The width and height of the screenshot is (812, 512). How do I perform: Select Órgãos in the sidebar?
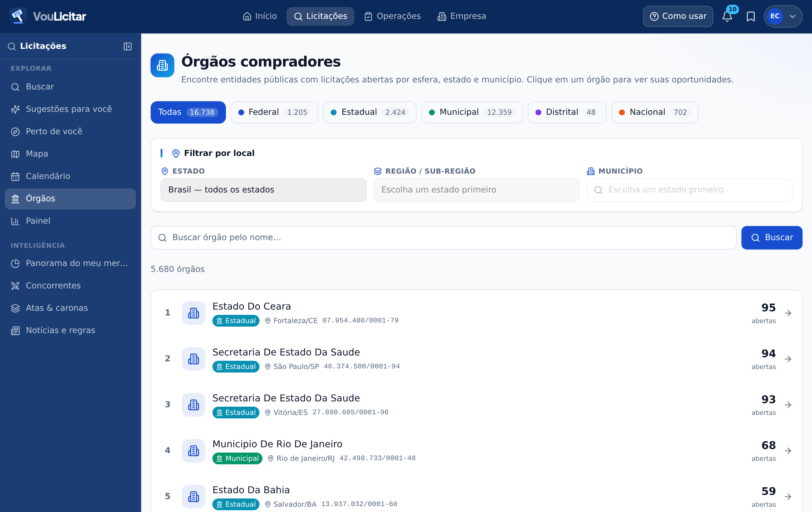70,198
